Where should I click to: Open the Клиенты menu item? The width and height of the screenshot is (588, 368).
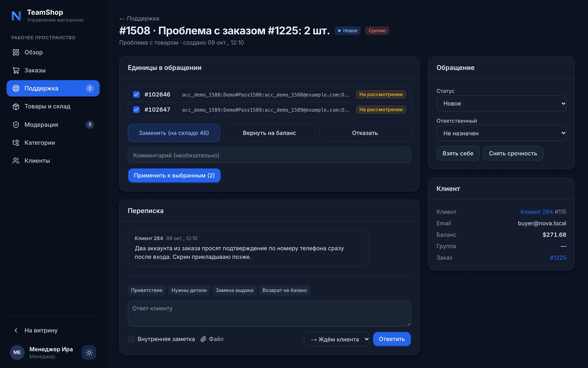tap(53, 161)
